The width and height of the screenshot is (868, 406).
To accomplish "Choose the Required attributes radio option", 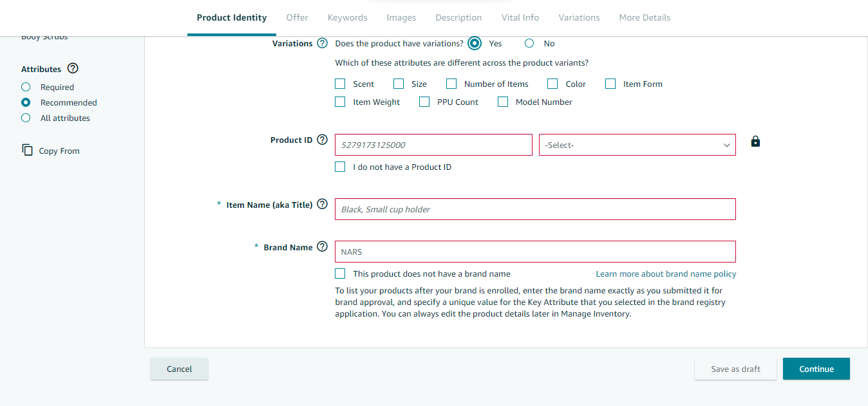I will click(26, 87).
